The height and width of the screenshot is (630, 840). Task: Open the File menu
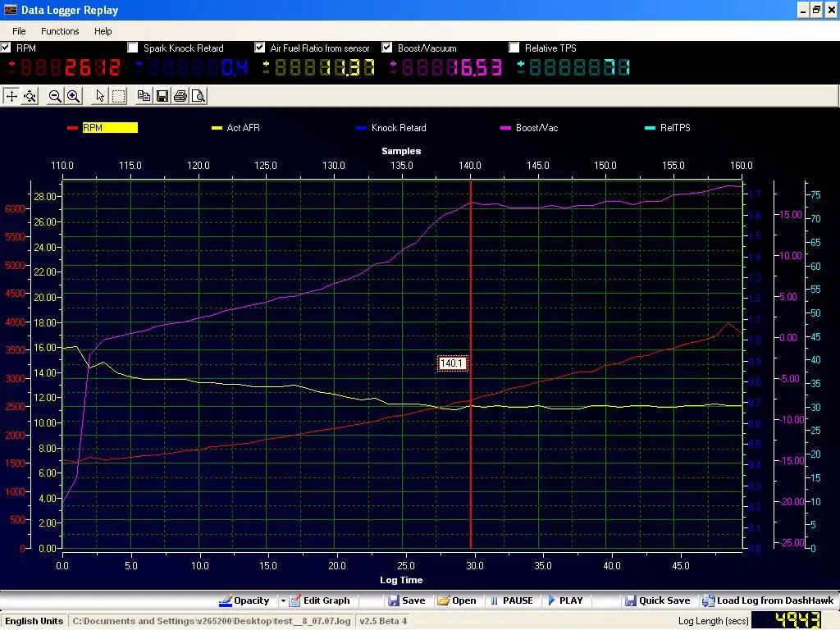[x=19, y=31]
